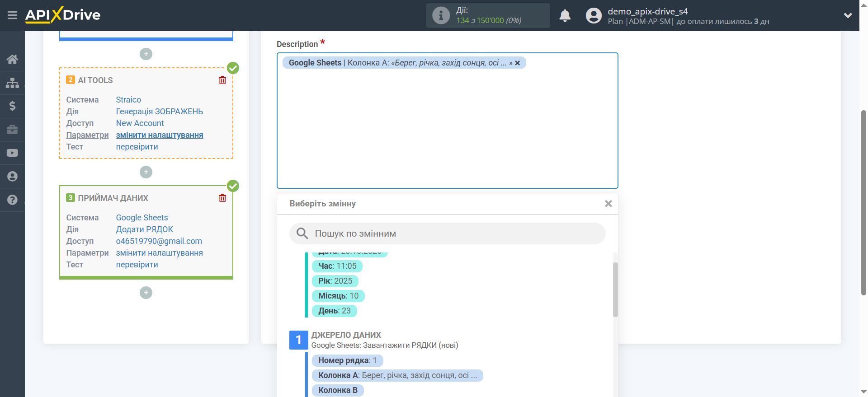Delete the ПРИЙМАЧ ДАНИХ block
This screenshot has height=397, width=868.
tap(222, 198)
